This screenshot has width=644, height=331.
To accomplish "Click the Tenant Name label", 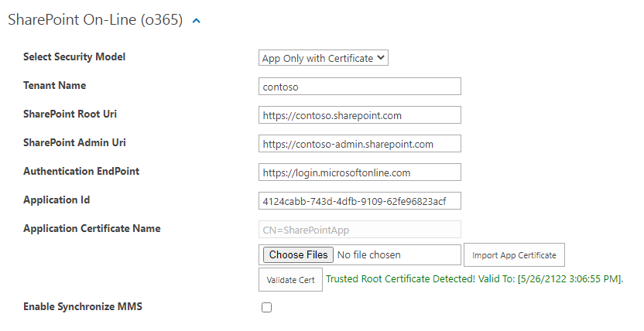I will tap(55, 86).
